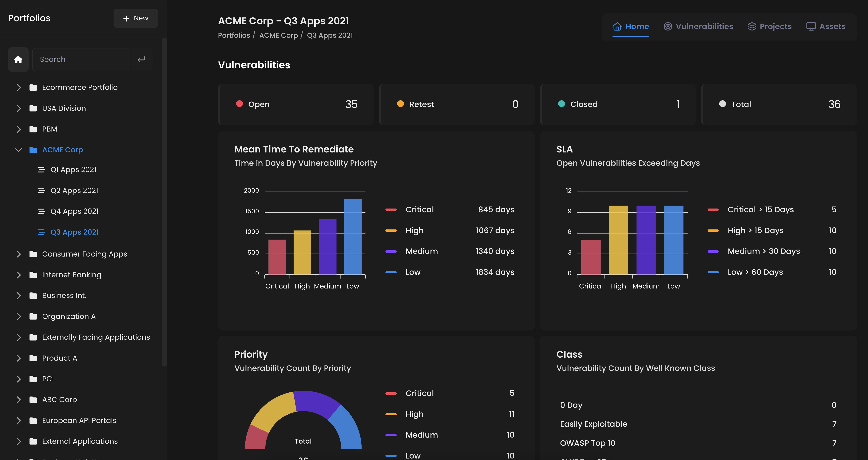Click the Q1 Apps 2021 list icon

pyautogui.click(x=41, y=170)
